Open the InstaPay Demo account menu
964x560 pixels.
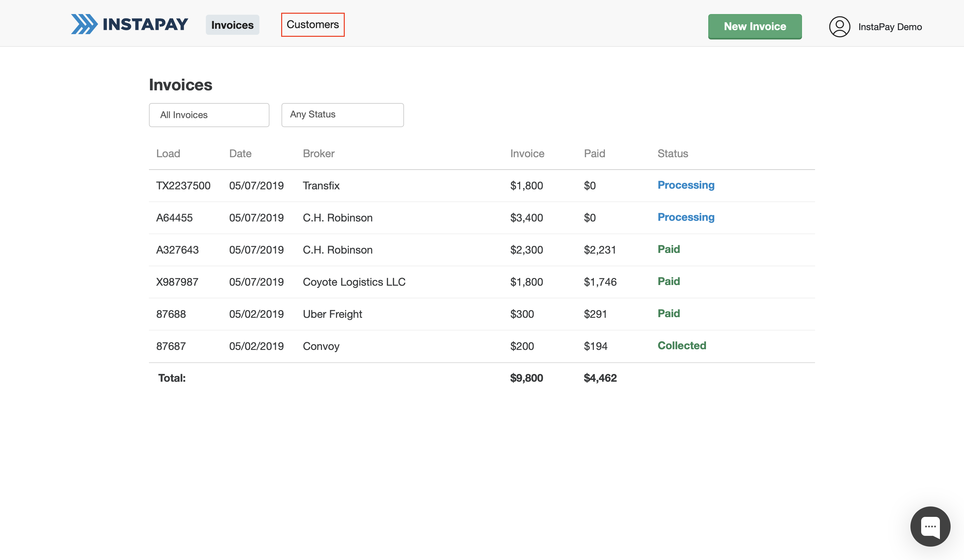pos(890,27)
